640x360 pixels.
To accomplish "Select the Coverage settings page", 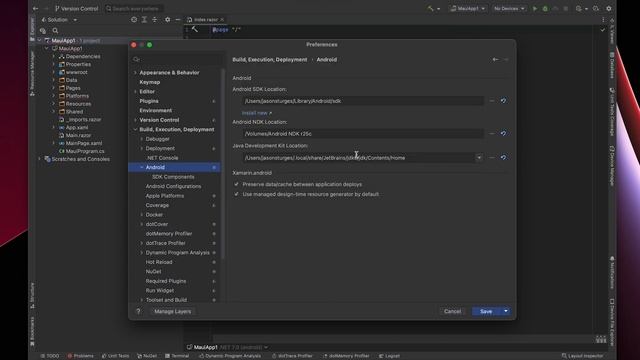I will coord(157,205).
